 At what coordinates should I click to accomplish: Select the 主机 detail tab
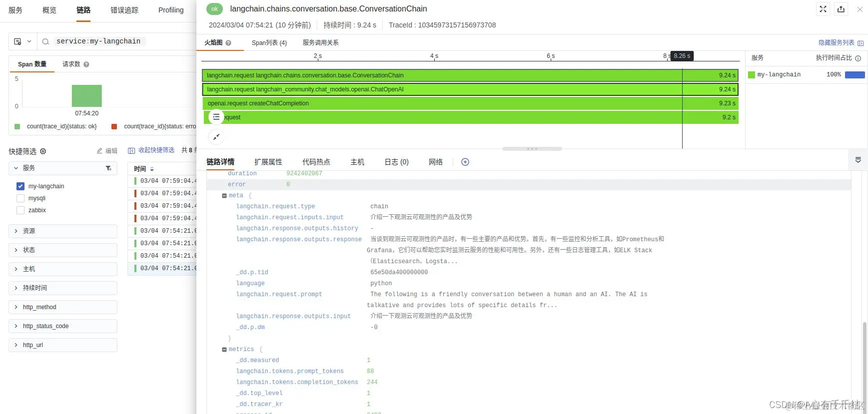point(357,162)
